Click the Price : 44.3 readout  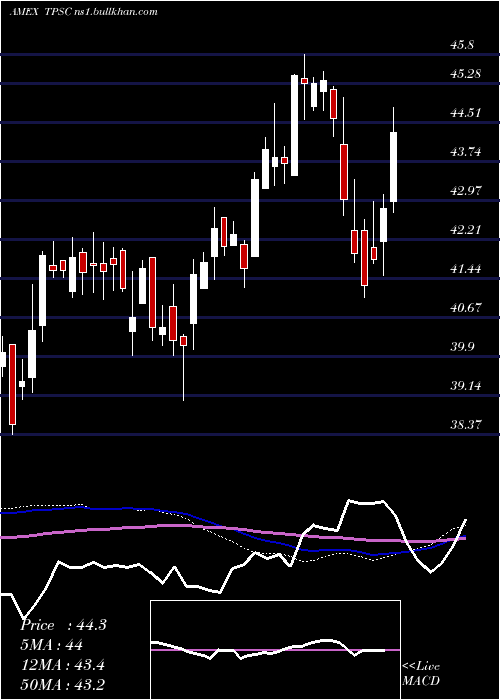tap(63, 625)
